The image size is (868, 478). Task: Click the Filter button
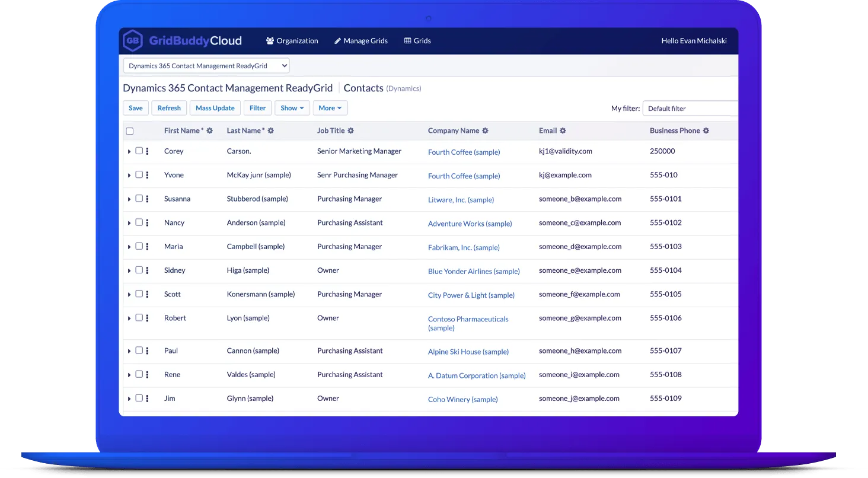pyautogui.click(x=258, y=108)
